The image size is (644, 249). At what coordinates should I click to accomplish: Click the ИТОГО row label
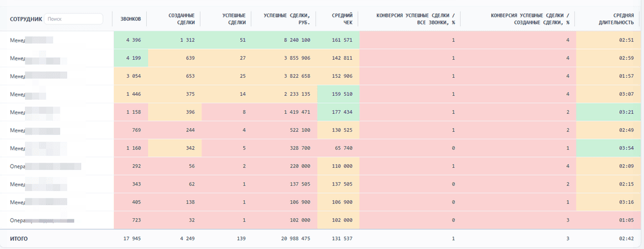pyautogui.click(x=19, y=239)
